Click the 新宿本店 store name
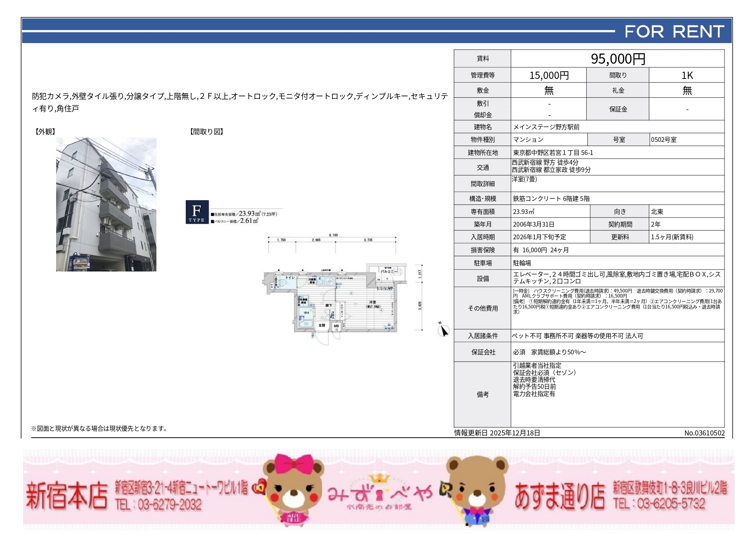Image resolution: width=756 pixels, height=535 pixels. point(67,496)
